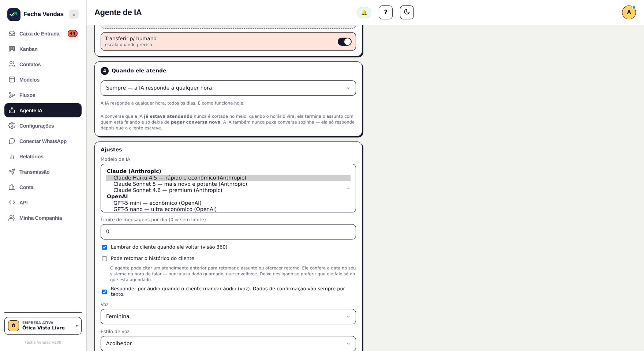Click the 'Quando ele atende' section heading

click(139, 71)
